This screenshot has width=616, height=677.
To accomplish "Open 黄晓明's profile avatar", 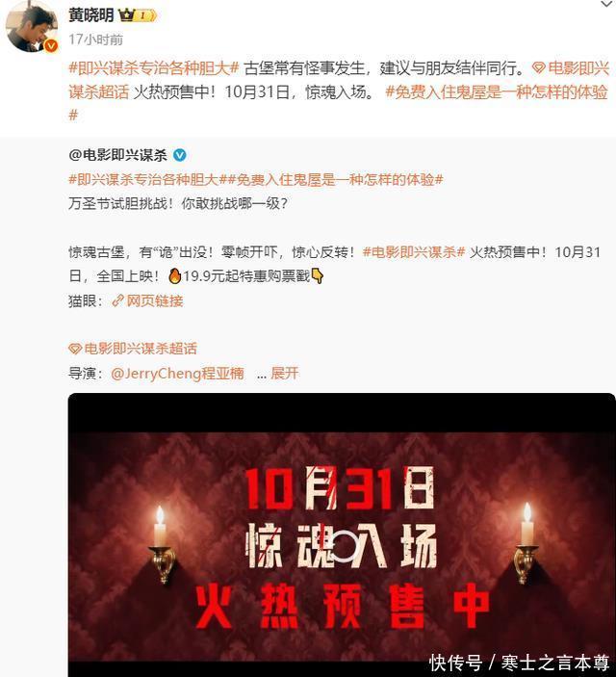I will pos(31,27).
